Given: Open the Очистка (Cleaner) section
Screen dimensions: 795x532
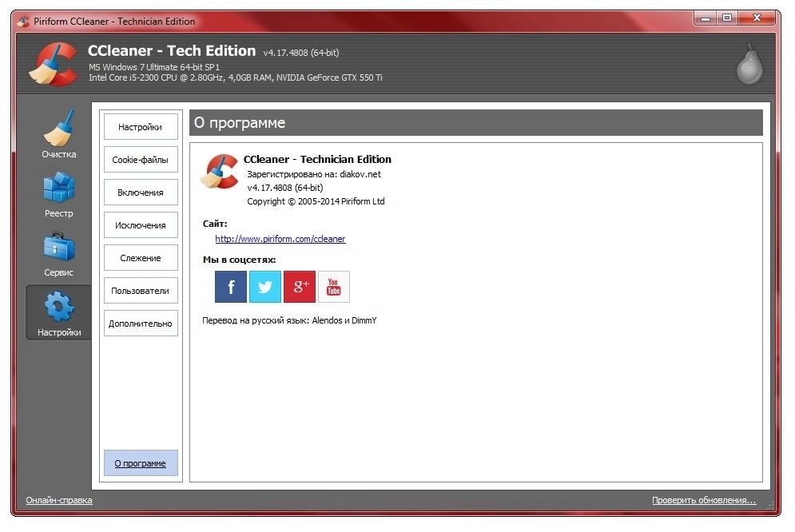Looking at the screenshot, I should coord(59,134).
